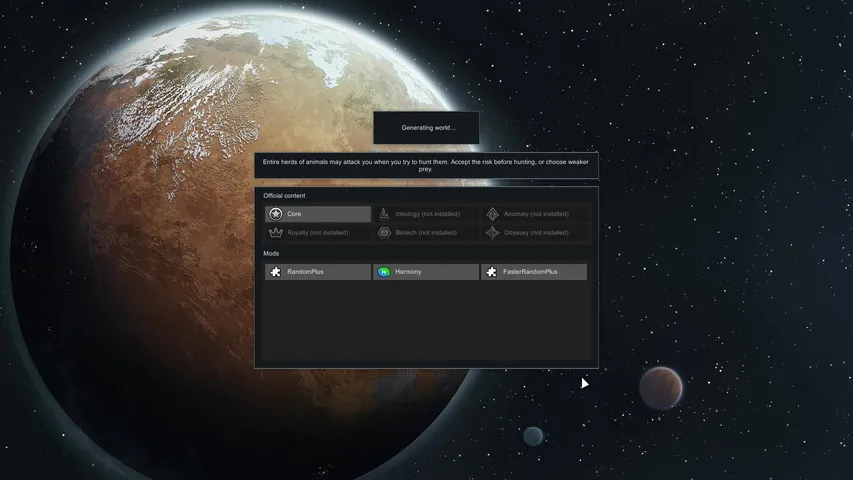853x480 pixels.
Task: Click the Royalty crown icon
Action: [x=276, y=232]
